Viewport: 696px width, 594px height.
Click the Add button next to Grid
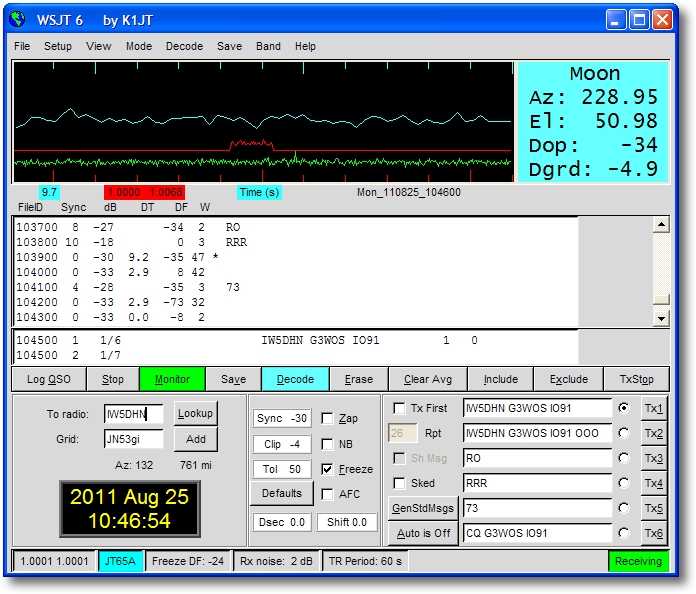[195, 439]
